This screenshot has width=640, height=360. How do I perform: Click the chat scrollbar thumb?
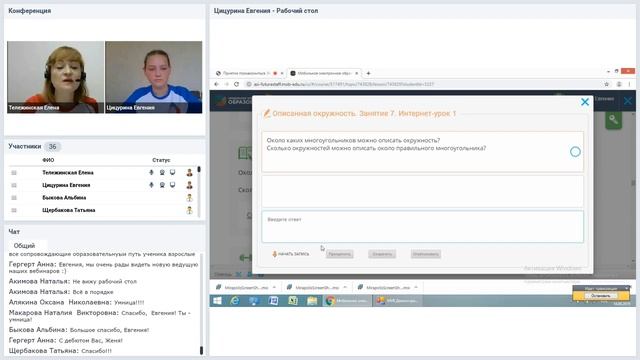click(201, 350)
